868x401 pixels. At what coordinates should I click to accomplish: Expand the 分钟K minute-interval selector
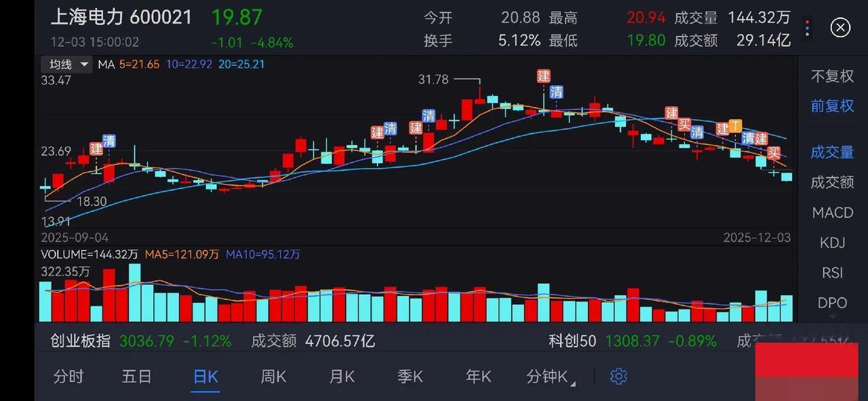pos(548,377)
